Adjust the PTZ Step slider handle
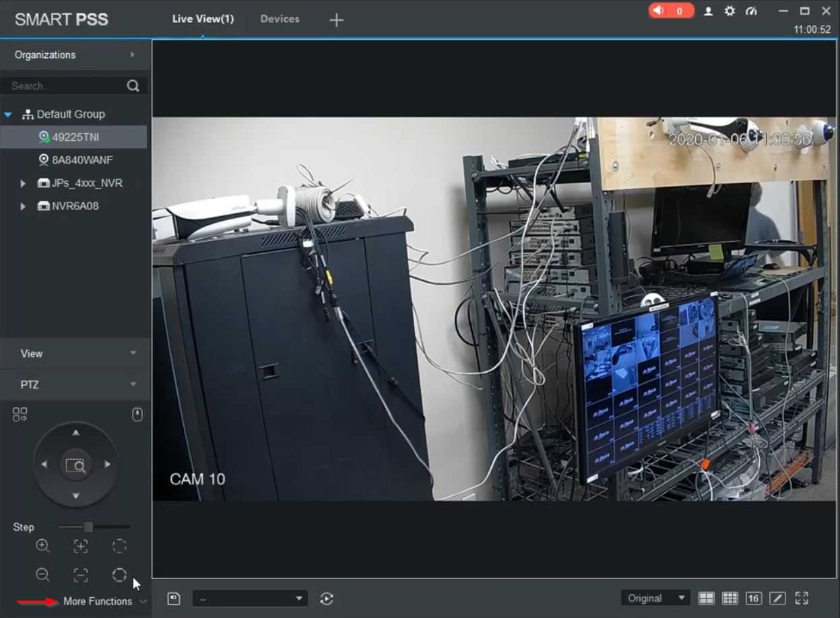 tap(88, 527)
